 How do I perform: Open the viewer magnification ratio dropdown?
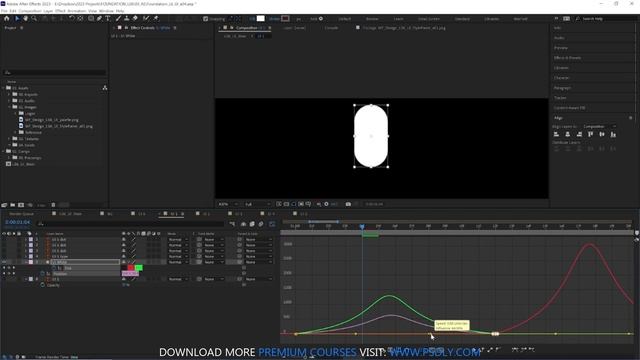(x=228, y=204)
